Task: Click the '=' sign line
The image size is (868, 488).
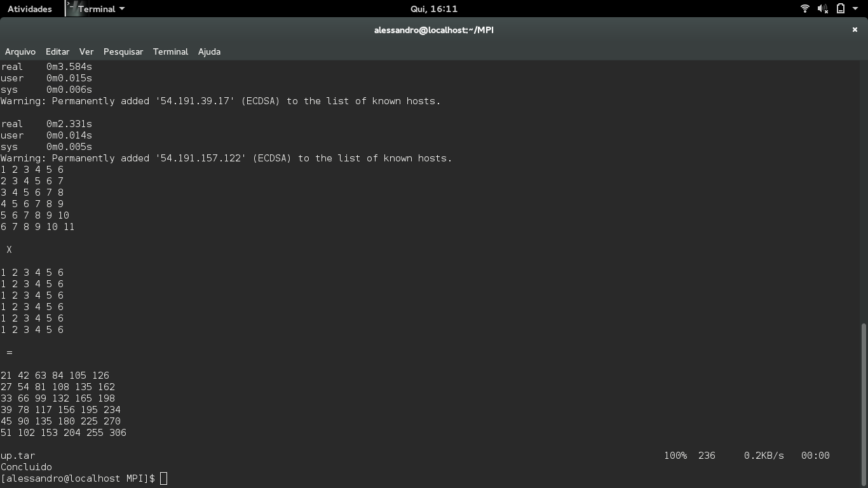Action: [x=9, y=353]
